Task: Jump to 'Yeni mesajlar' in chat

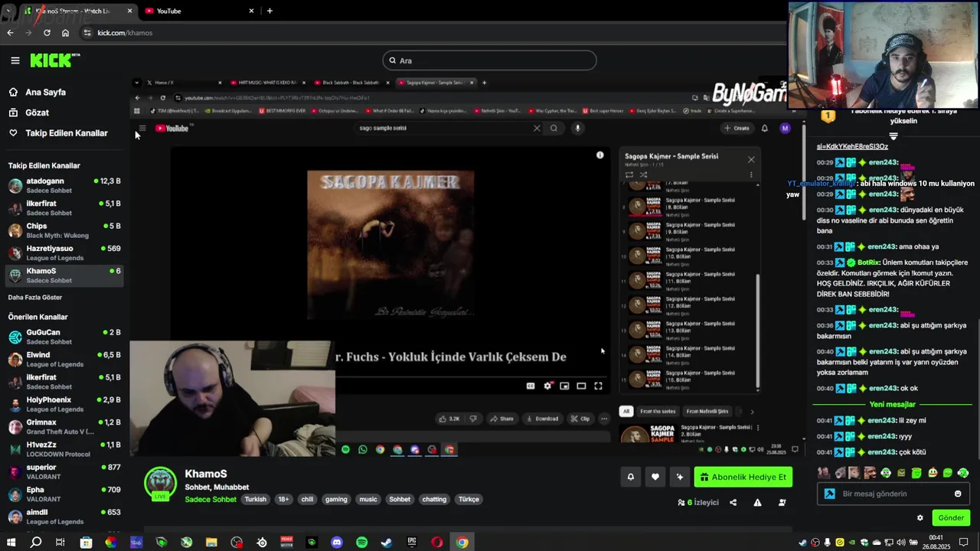Action: point(892,404)
